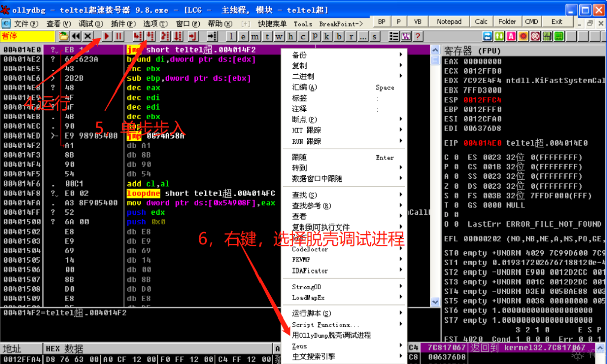Click the Execute till return icon
The height and width of the screenshot is (364, 607).
[x=193, y=36]
